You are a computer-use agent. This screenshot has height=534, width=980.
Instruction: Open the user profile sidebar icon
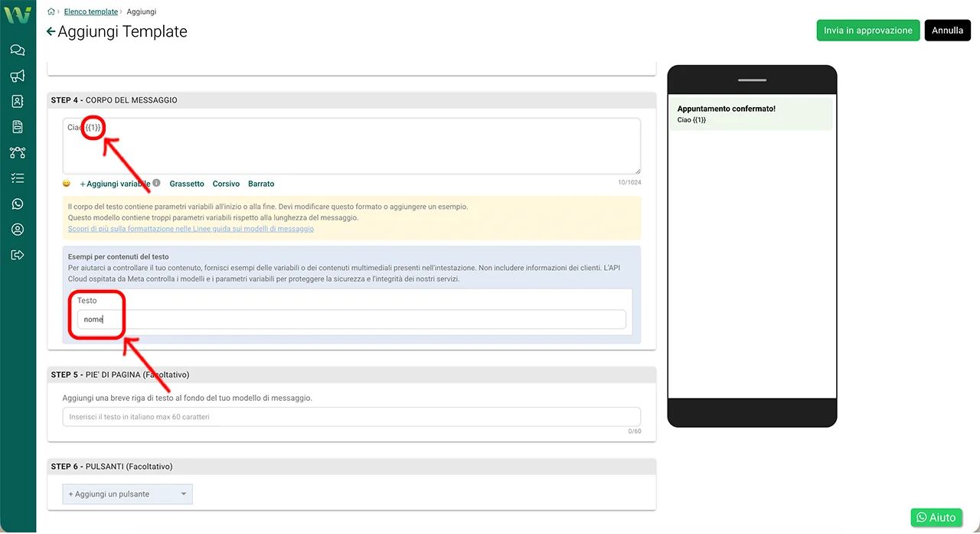18,230
